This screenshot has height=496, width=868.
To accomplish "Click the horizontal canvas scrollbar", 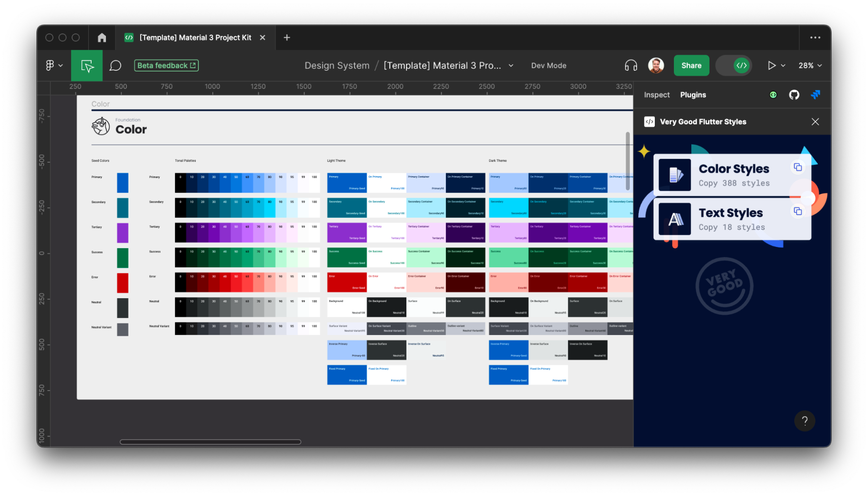I will (x=210, y=442).
